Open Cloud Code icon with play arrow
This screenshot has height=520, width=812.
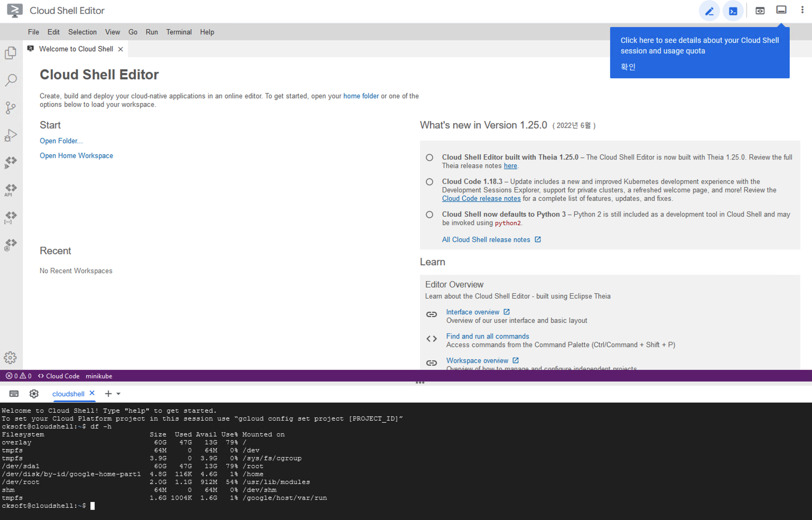click(x=11, y=162)
